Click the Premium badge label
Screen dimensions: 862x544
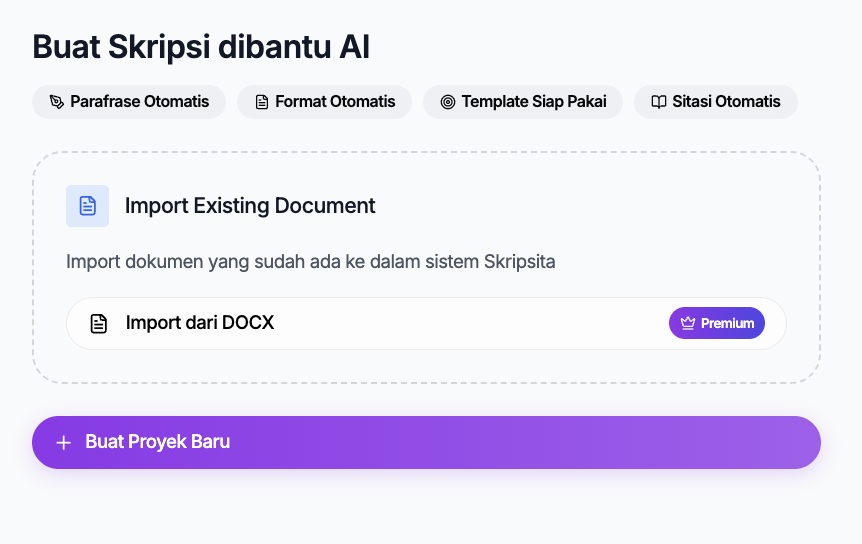tap(727, 323)
